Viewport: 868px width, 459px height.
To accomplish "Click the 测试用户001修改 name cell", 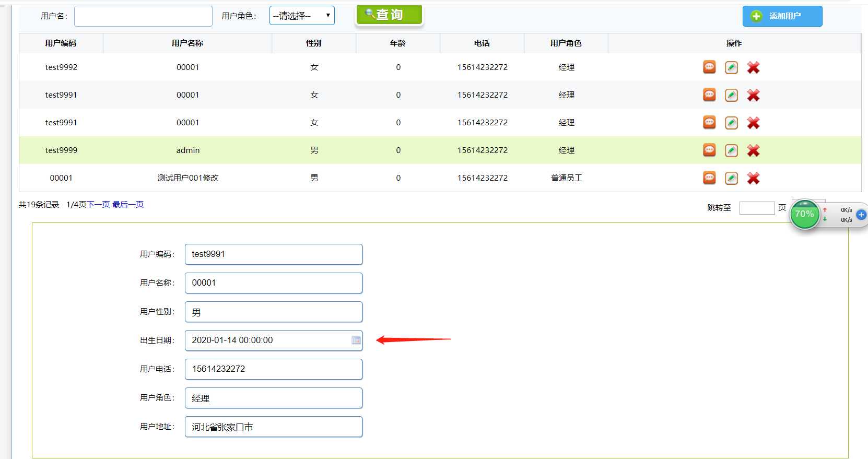I will pyautogui.click(x=188, y=178).
